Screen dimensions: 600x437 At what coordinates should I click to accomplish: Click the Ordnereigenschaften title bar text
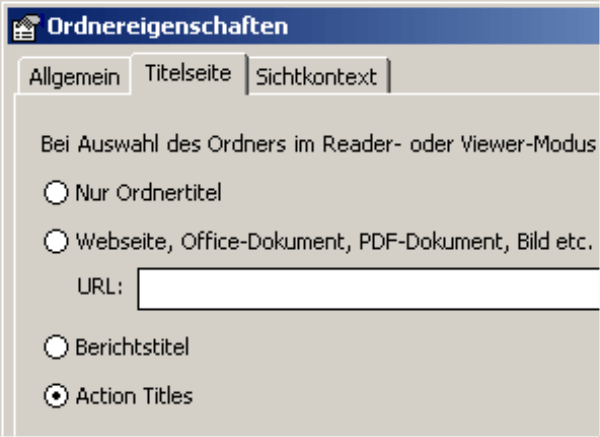click(x=168, y=26)
